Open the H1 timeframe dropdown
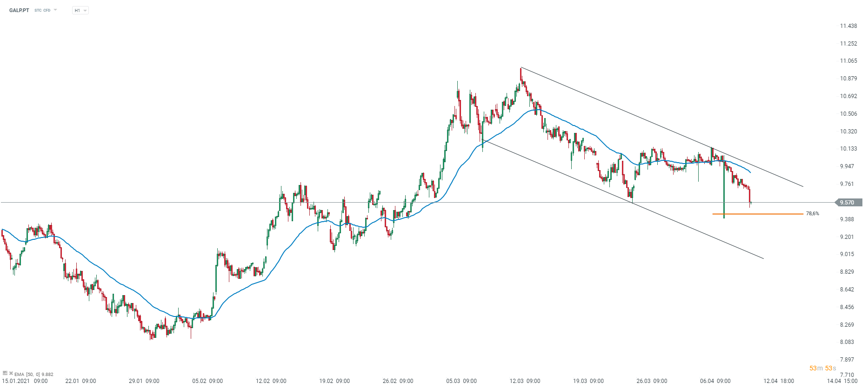The image size is (868, 389). 80,10
